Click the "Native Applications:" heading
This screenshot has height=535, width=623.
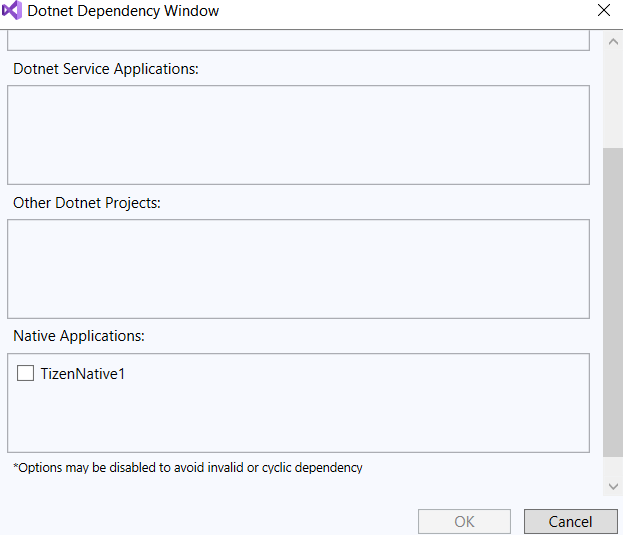click(79, 336)
